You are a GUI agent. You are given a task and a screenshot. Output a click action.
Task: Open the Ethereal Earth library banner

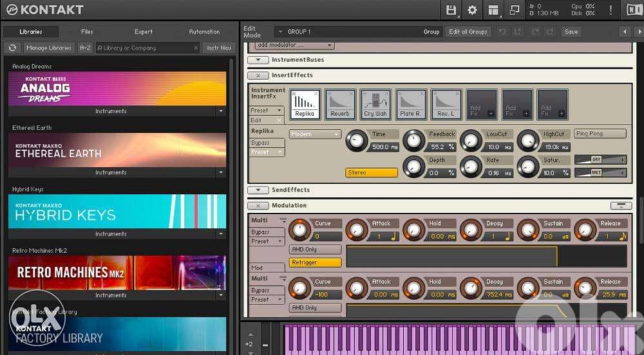point(117,150)
